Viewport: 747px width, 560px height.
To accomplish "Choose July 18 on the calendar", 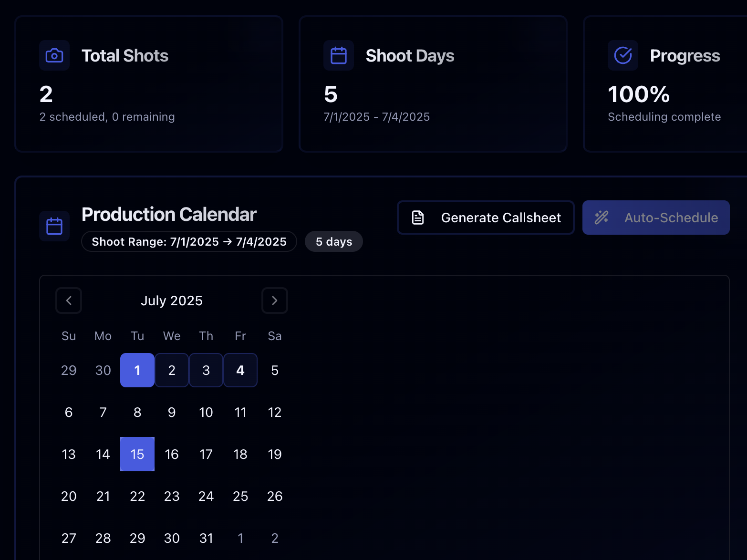I will click(x=240, y=454).
